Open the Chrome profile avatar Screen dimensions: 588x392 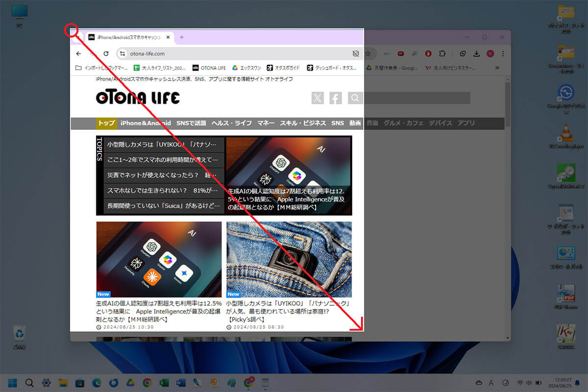tap(490, 53)
